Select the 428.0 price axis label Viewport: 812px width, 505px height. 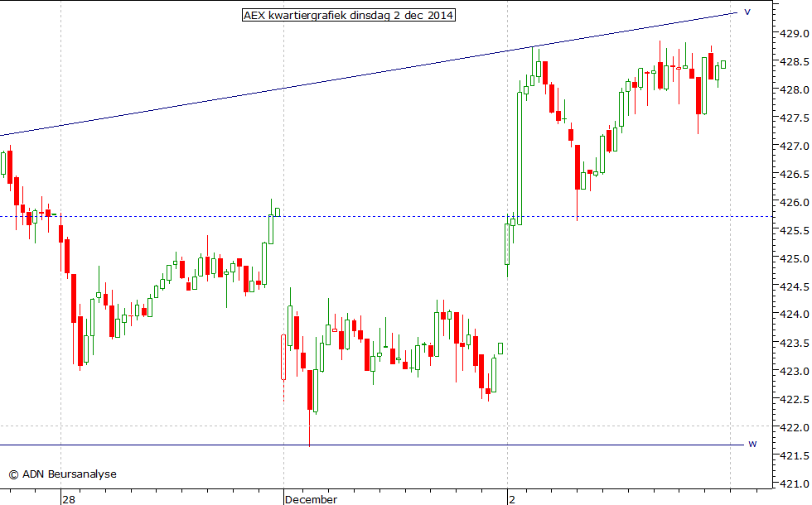coord(795,90)
